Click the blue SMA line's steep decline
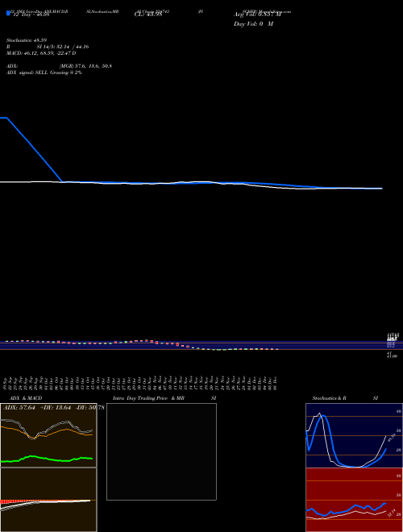Viewport: 403px width, 532px height. click(34, 149)
